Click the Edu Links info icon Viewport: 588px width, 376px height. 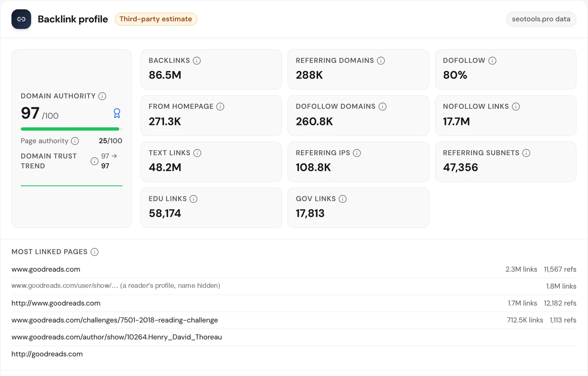tap(194, 199)
